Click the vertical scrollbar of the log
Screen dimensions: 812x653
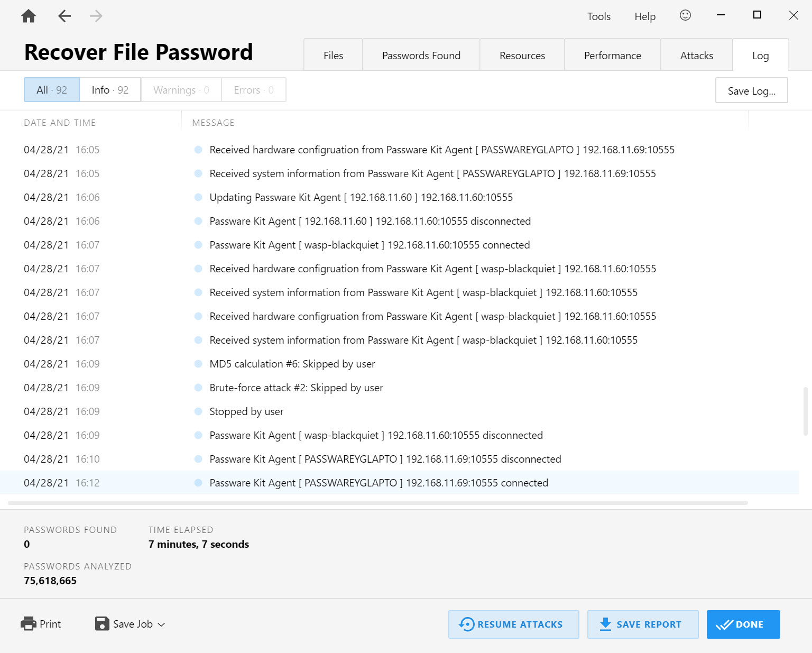(x=805, y=411)
